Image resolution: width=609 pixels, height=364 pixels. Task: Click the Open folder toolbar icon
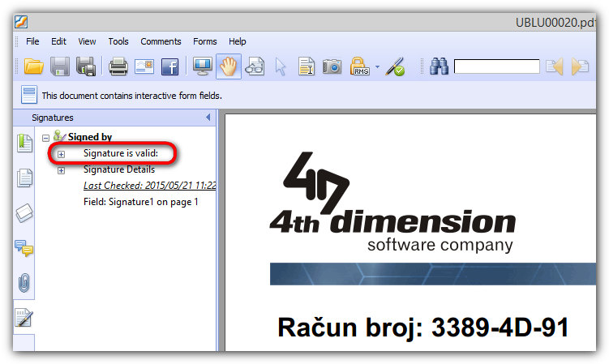[x=34, y=66]
